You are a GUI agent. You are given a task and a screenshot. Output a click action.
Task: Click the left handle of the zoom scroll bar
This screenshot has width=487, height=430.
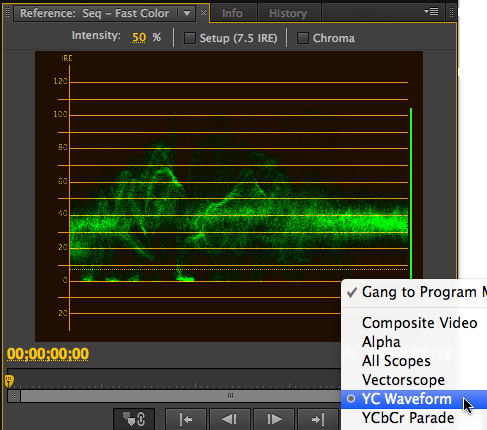[x=14, y=396]
